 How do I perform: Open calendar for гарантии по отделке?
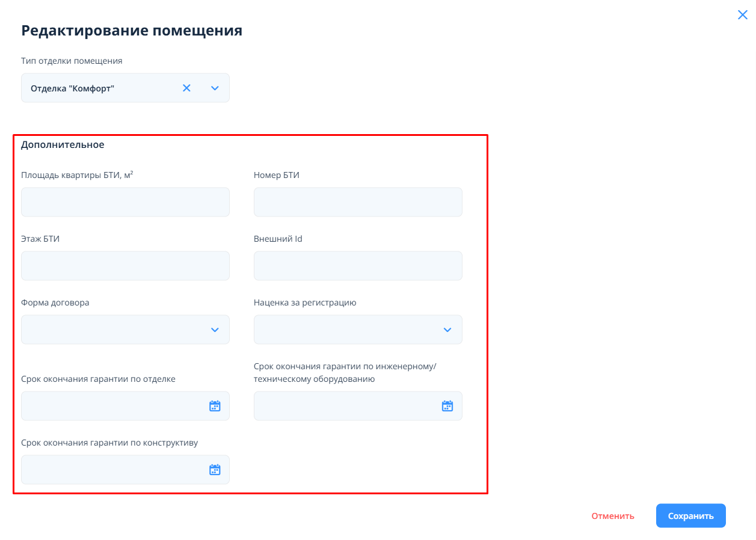(x=215, y=406)
